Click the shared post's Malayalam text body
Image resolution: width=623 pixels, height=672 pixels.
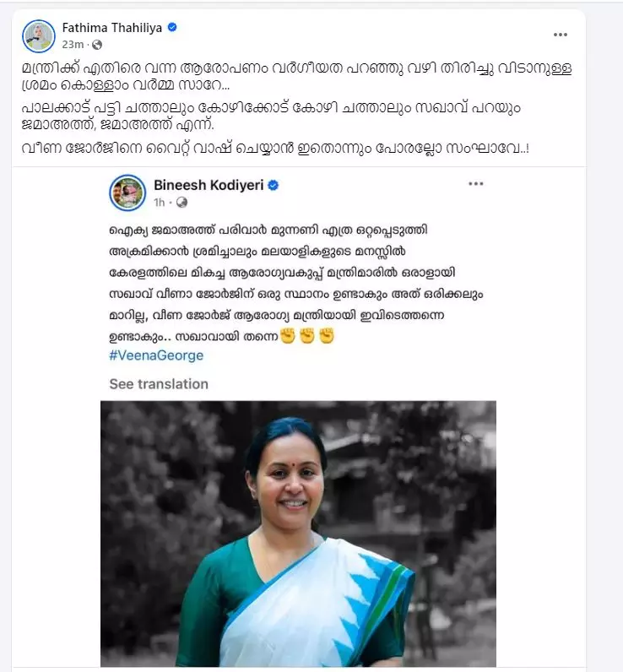pyautogui.click(x=296, y=284)
